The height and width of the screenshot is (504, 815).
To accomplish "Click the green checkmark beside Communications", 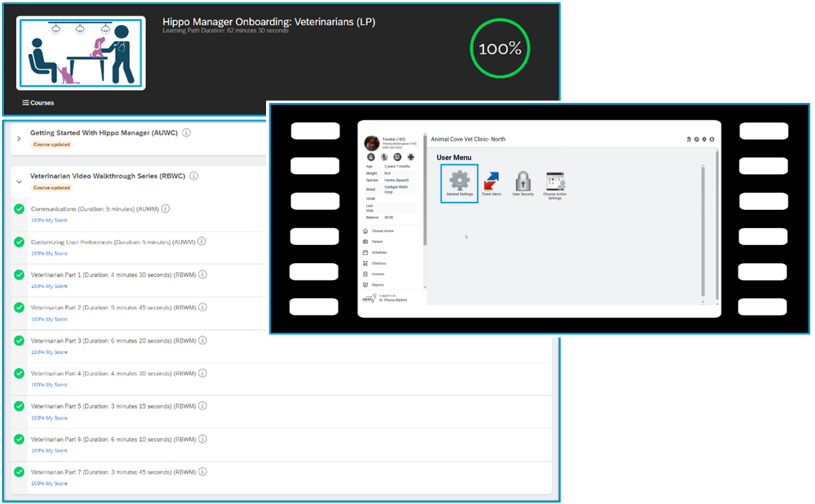I will (19, 209).
